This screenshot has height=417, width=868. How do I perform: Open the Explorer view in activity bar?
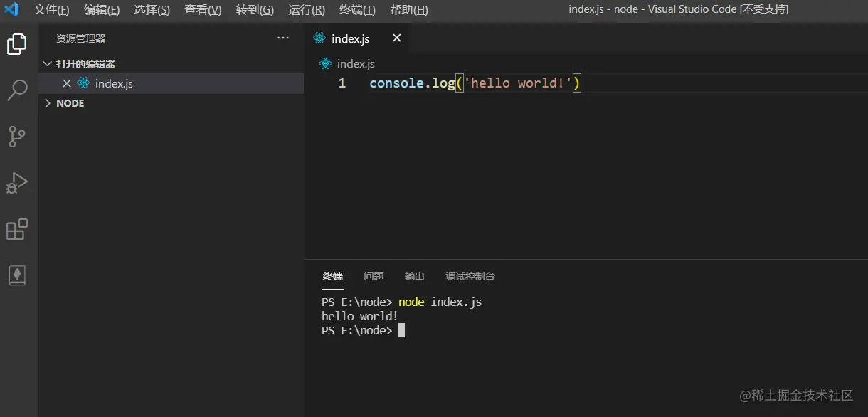(x=17, y=44)
